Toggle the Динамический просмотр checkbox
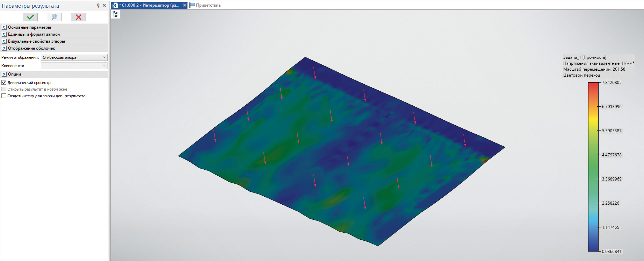 tap(4, 83)
